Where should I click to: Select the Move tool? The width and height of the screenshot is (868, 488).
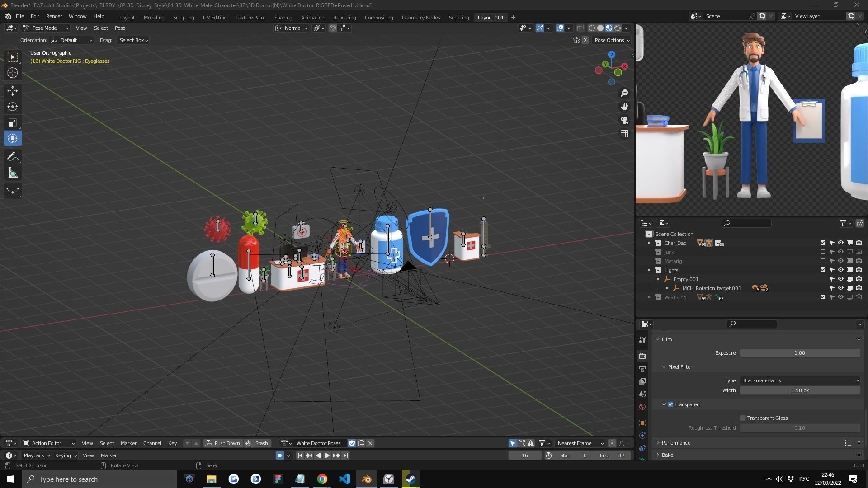[13, 91]
